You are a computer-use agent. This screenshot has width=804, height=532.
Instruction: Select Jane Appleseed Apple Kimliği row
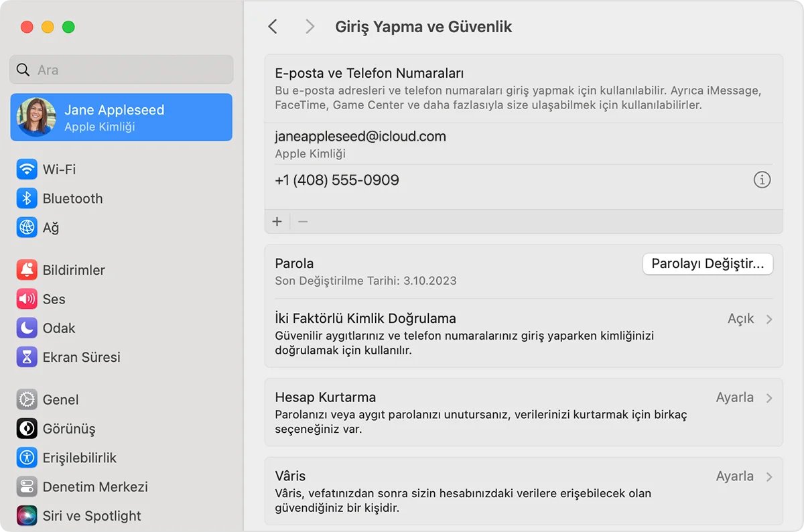point(121,117)
